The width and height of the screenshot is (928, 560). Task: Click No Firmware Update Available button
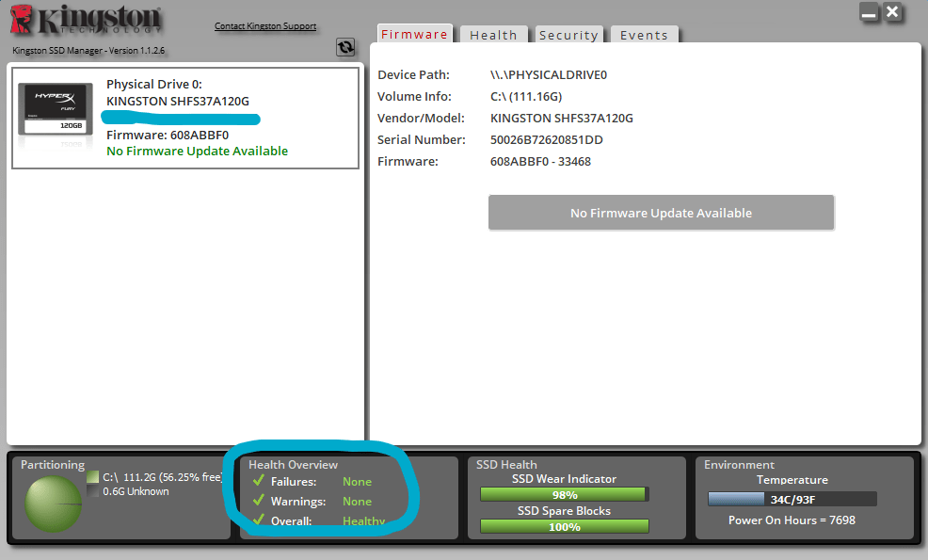click(x=661, y=213)
